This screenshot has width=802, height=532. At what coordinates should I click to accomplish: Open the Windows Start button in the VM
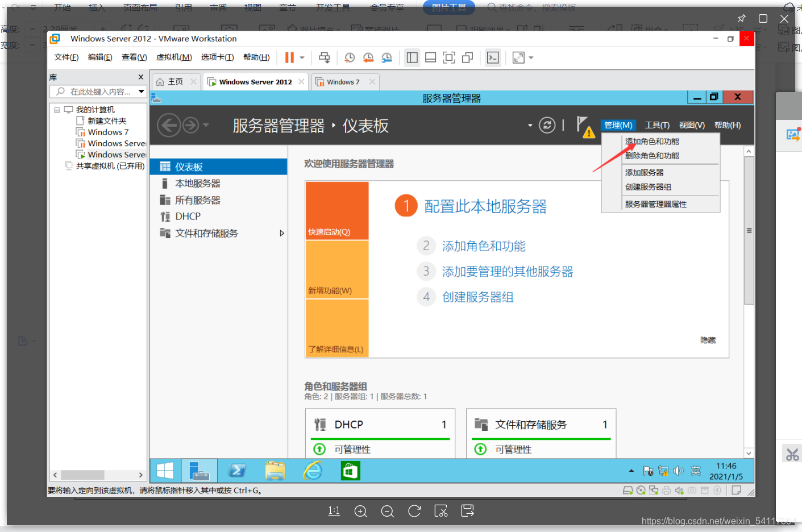click(165, 471)
